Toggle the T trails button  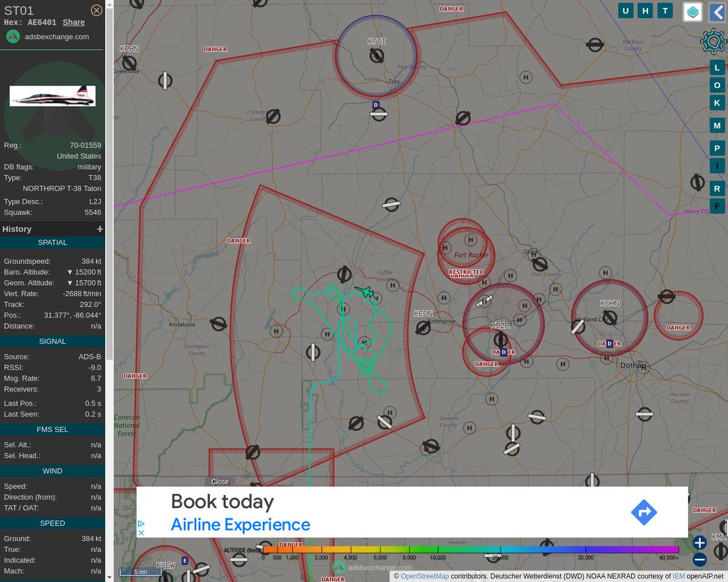pos(665,10)
